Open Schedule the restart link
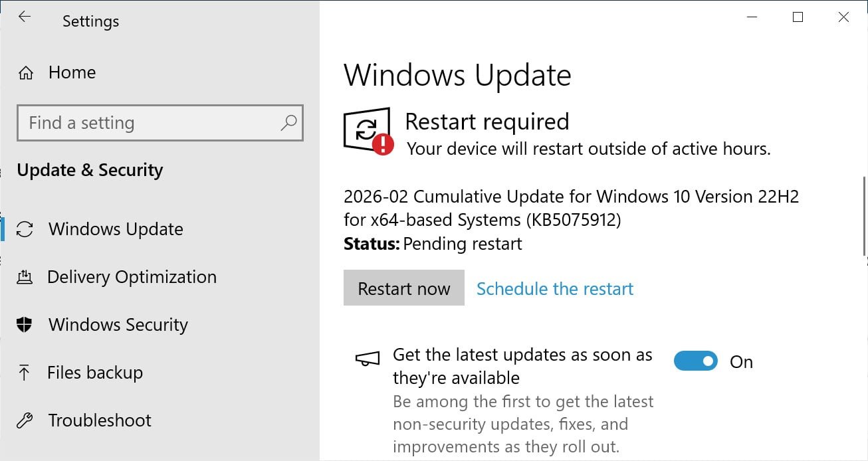 (x=554, y=288)
